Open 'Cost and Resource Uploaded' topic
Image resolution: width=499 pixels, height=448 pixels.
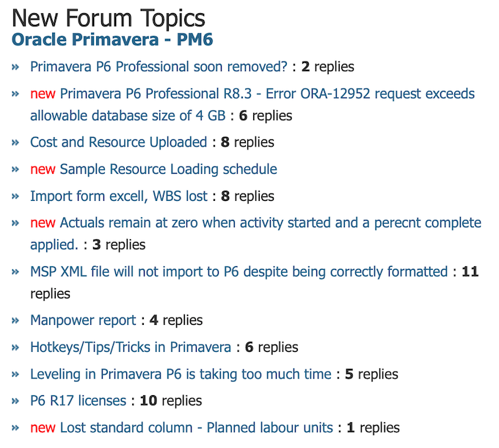point(118,142)
